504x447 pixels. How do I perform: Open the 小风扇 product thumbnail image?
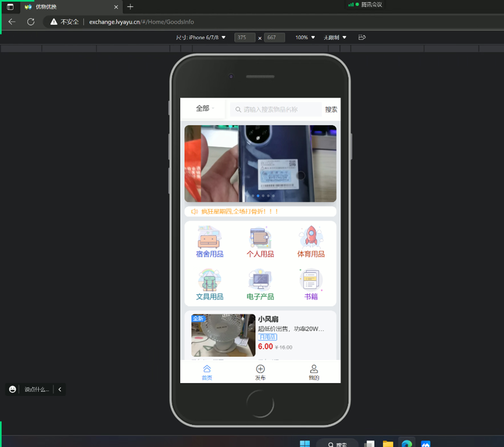pos(223,335)
